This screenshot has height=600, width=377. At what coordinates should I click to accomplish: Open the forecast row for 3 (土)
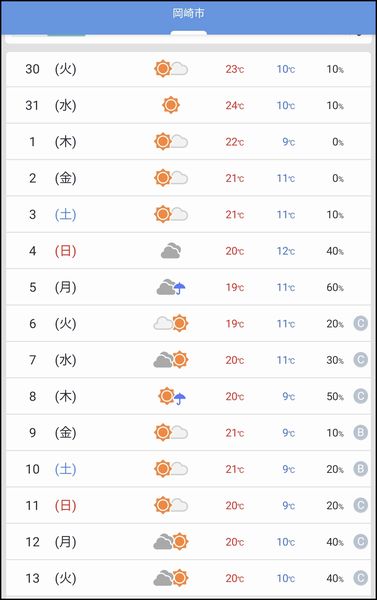(x=188, y=214)
